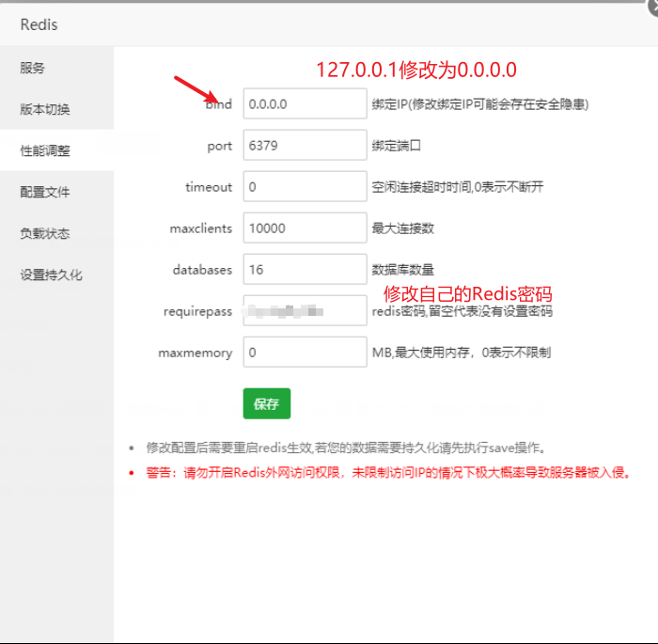The height and width of the screenshot is (644, 658).
Task: Open the 服务 section in the sidebar
Action: coord(56,68)
